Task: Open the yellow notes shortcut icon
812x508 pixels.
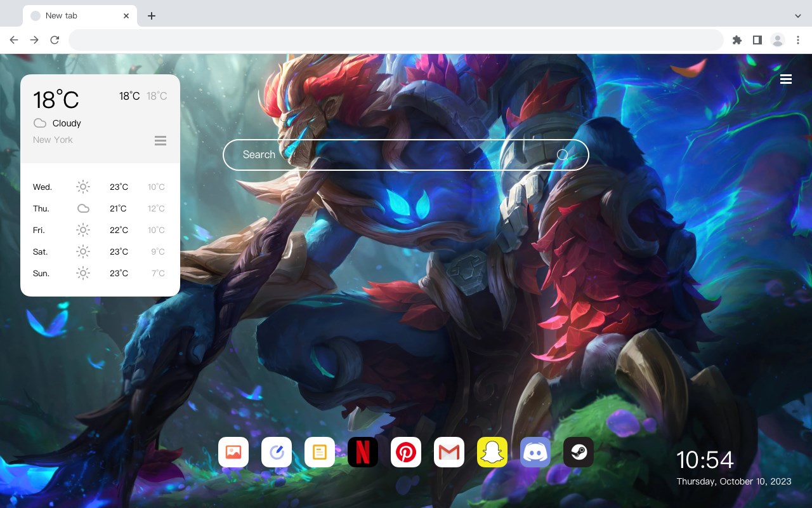Action: [320, 452]
